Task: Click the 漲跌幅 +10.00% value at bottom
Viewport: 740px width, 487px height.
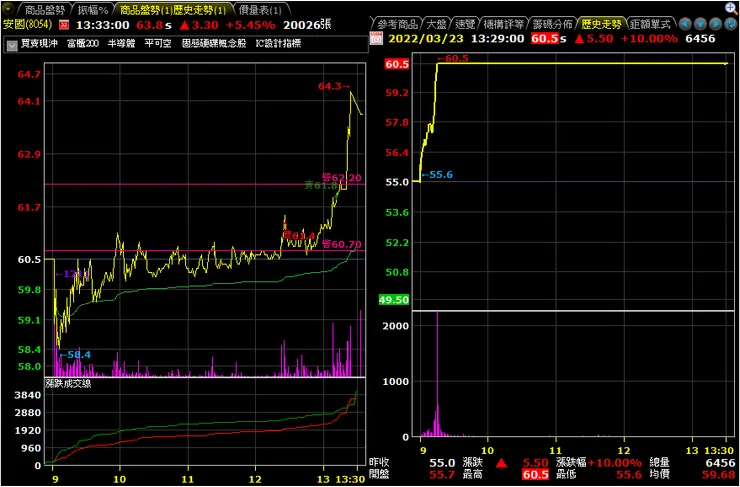Action: tap(614, 463)
